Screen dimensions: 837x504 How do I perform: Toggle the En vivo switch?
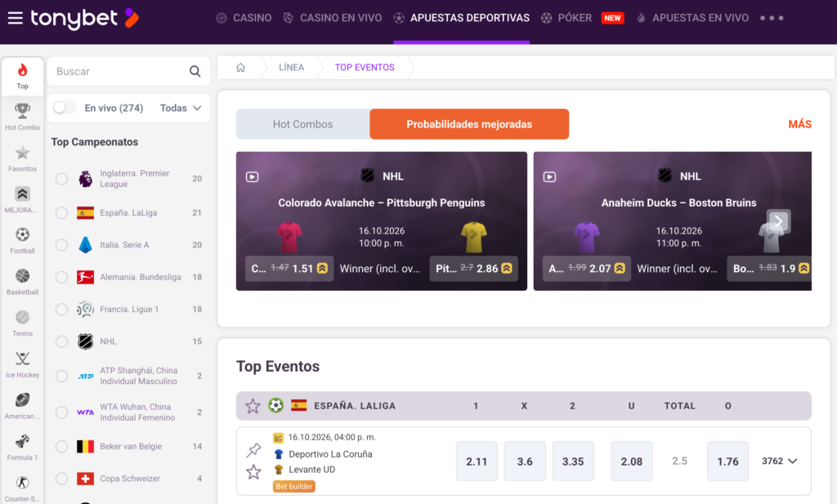[x=64, y=108]
